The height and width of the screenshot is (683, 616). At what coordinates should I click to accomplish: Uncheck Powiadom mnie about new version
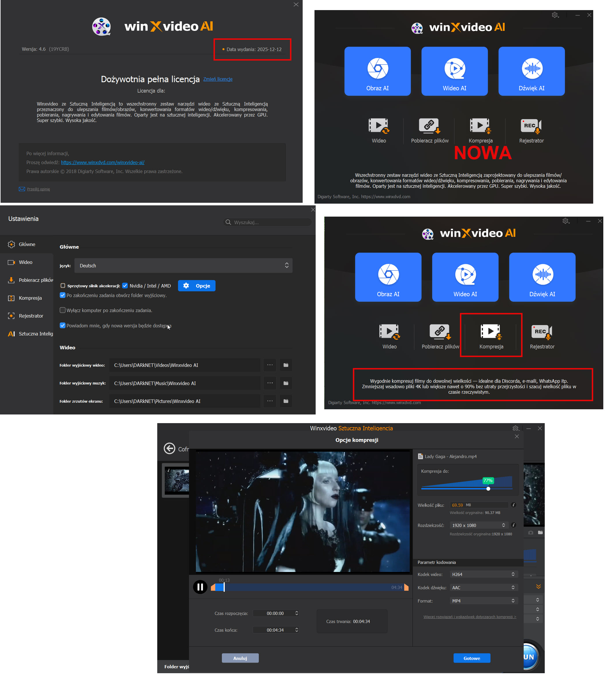tap(63, 325)
